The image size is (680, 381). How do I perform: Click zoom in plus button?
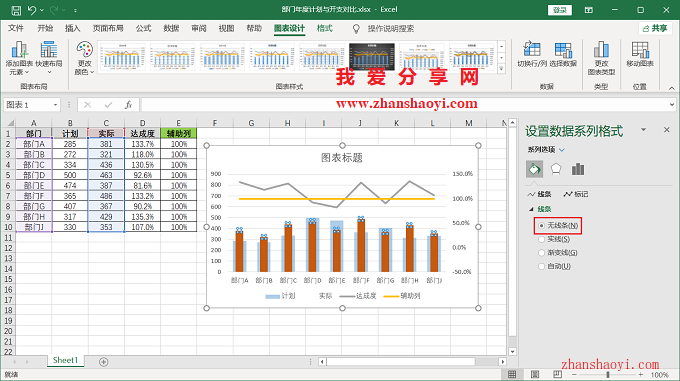pos(641,374)
